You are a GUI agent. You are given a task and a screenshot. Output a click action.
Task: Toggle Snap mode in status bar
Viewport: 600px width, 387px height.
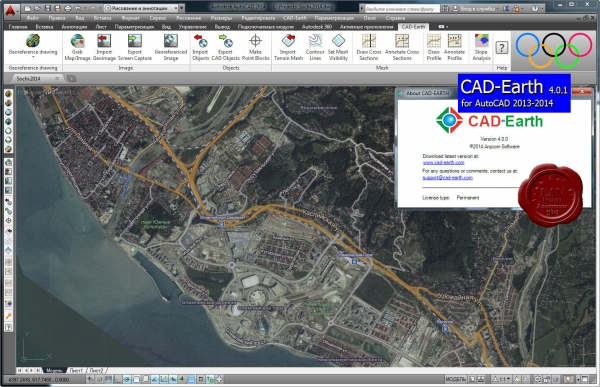pos(99,379)
